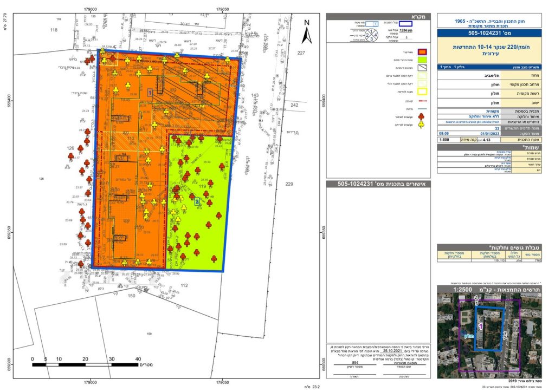This screenshot has width=555, height=392.
Task: Click the numbered circle diagram in the legend
Action: [372, 36]
